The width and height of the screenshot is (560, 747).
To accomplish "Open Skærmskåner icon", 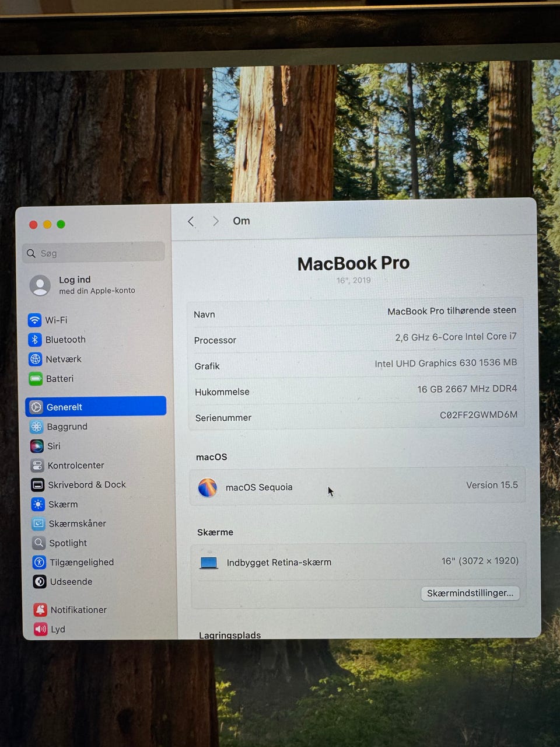I will (x=38, y=523).
